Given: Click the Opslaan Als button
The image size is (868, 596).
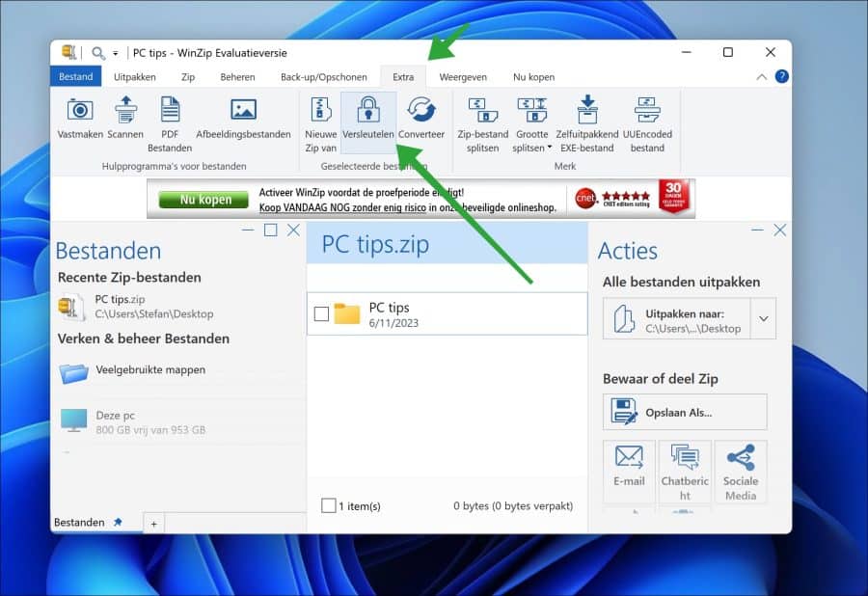Looking at the screenshot, I should [x=685, y=412].
